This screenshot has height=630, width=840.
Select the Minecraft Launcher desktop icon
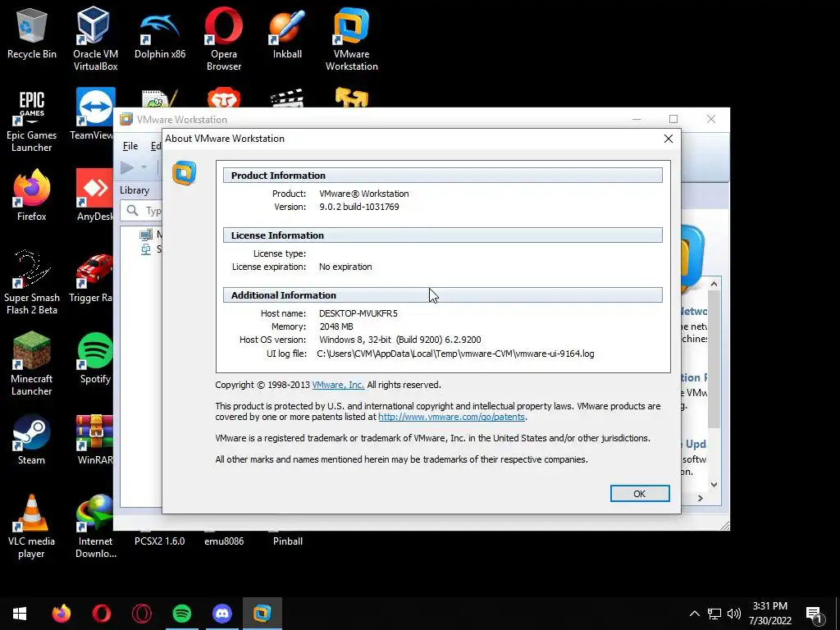[x=32, y=364]
